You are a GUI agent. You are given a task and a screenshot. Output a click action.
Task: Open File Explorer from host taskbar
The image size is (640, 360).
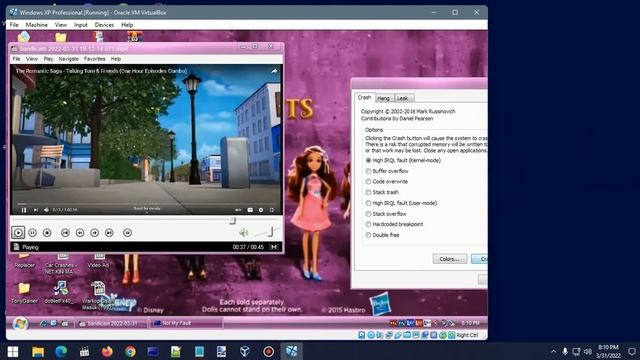pyautogui.click(x=38, y=352)
